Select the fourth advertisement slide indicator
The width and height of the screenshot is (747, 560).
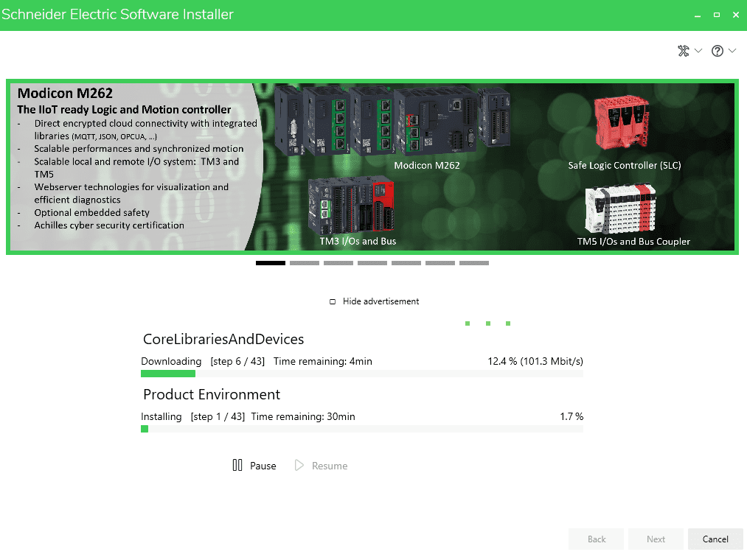click(x=372, y=263)
